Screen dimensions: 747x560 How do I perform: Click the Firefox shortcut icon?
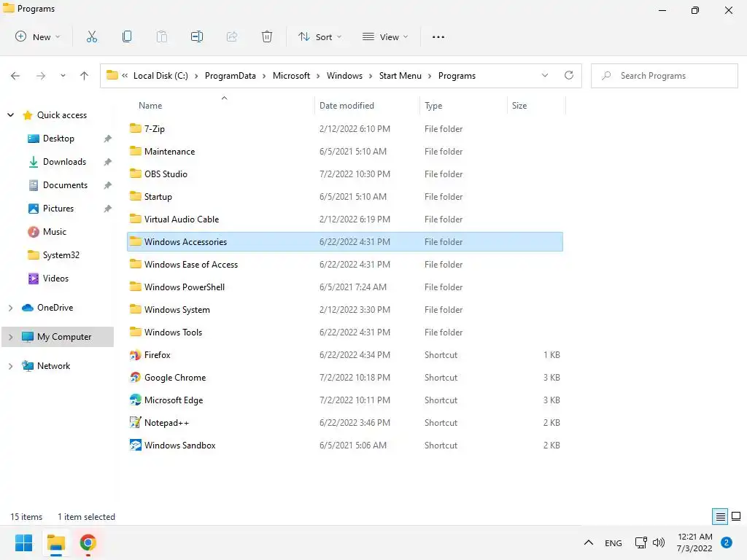coord(135,355)
